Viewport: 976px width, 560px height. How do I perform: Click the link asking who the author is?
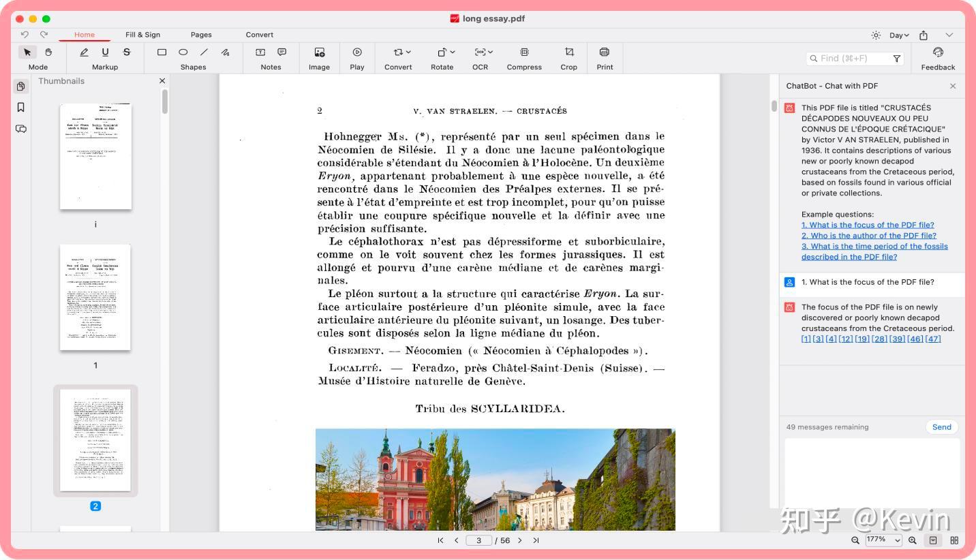coord(868,235)
